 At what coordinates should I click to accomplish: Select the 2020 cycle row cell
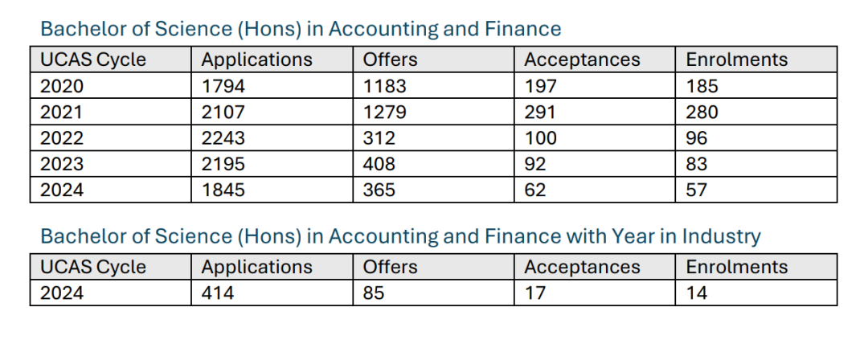[111, 85]
